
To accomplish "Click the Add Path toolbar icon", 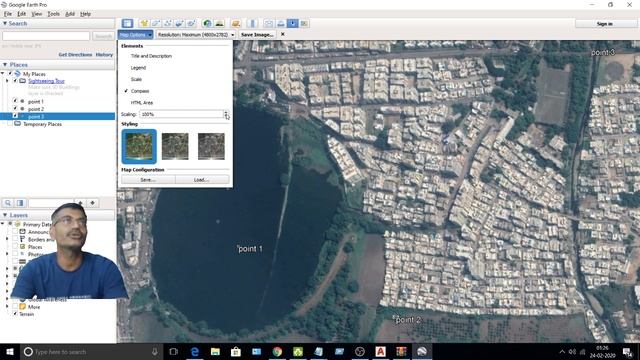I will [167, 23].
